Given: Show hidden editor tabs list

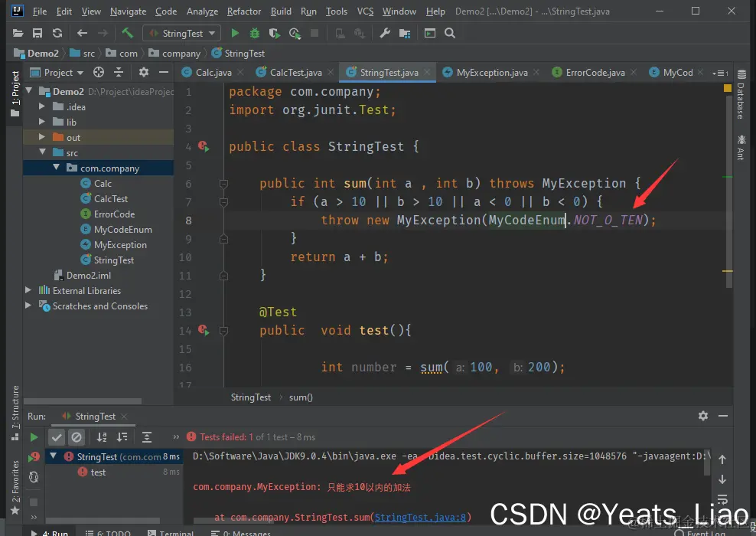Looking at the screenshot, I should tap(720, 73).
